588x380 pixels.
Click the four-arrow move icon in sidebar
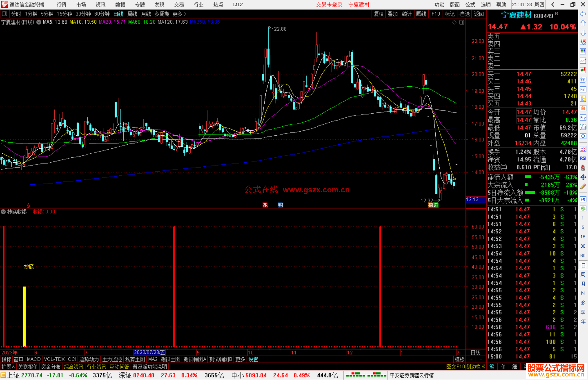pyautogui.click(x=583, y=177)
